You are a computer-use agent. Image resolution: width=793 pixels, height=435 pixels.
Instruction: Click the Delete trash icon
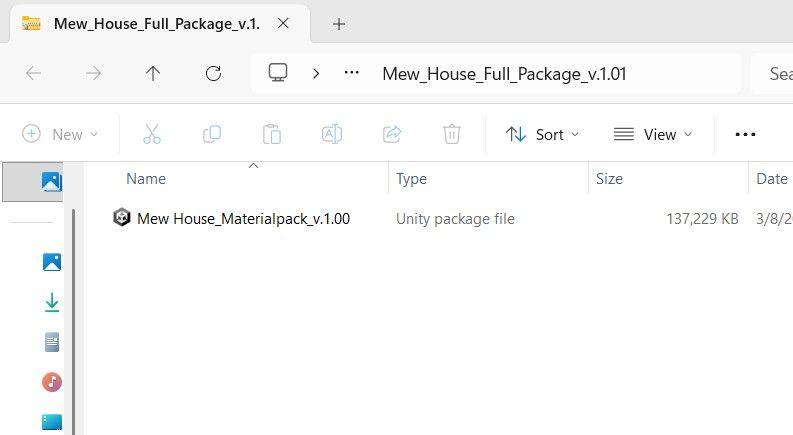tap(452, 134)
